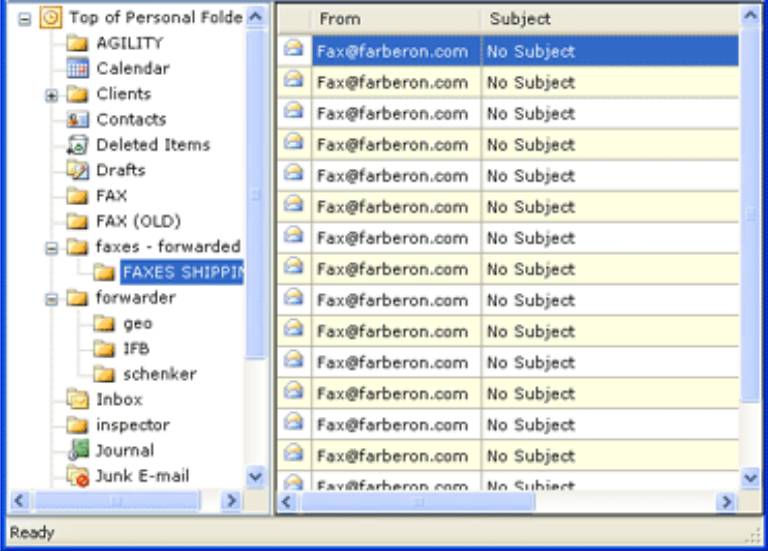
Task: Select the FAX (OLD) folder
Action: pos(138,221)
